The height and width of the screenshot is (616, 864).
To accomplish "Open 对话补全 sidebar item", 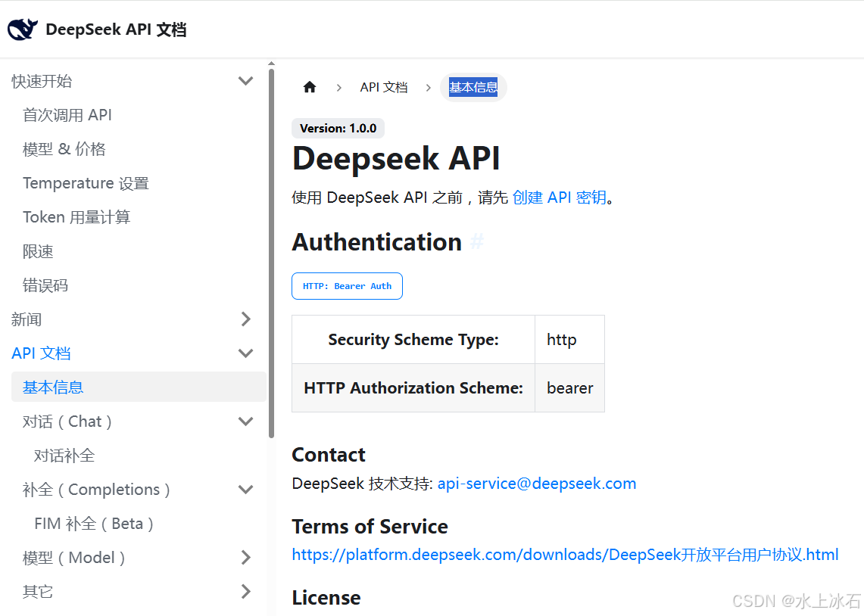I will tap(64, 456).
